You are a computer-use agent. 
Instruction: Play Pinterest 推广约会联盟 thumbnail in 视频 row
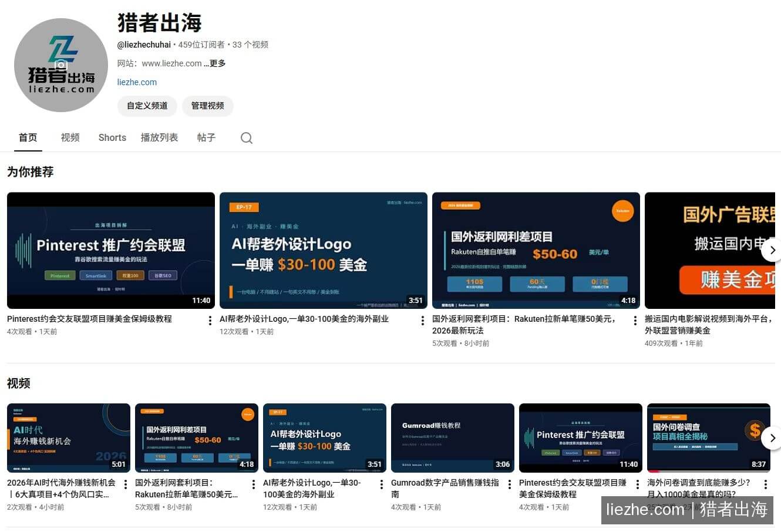581,438
